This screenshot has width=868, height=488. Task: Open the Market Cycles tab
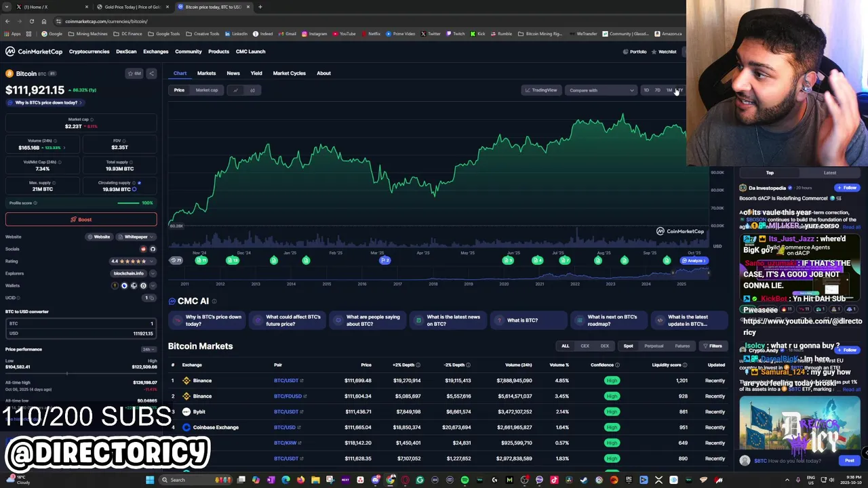tap(290, 73)
